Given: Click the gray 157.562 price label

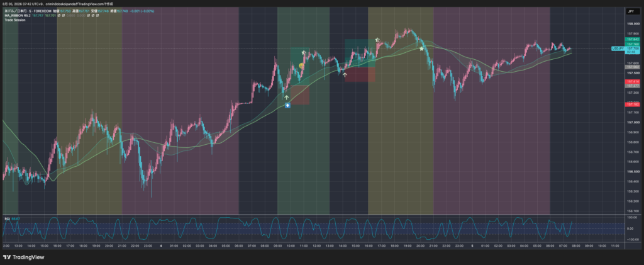Looking at the screenshot, I should pyautogui.click(x=631, y=67).
